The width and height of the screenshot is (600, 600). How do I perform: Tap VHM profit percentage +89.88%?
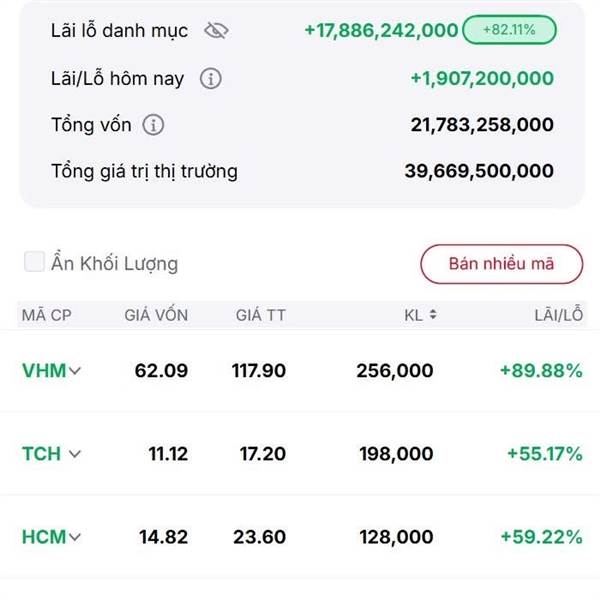coord(541,370)
